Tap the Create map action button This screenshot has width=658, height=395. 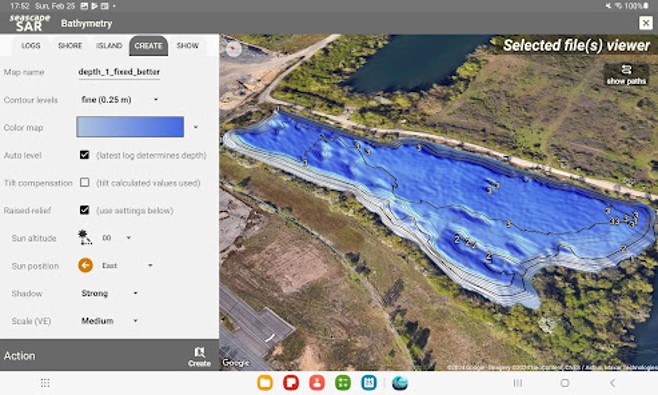point(199,357)
